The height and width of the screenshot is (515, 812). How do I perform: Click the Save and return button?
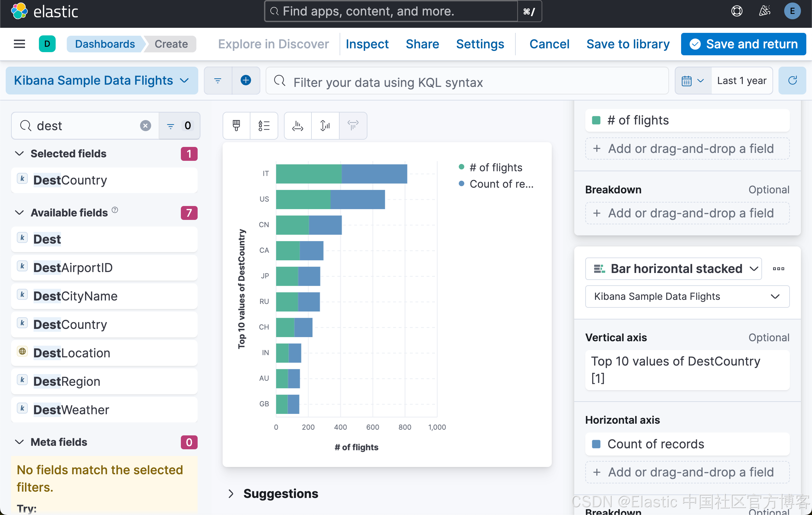tap(743, 44)
